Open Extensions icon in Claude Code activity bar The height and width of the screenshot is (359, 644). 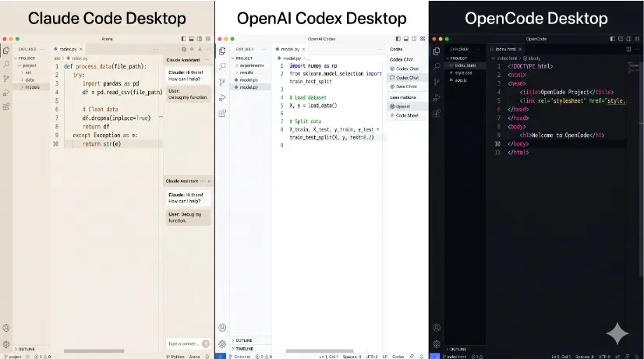[x=6, y=107]
